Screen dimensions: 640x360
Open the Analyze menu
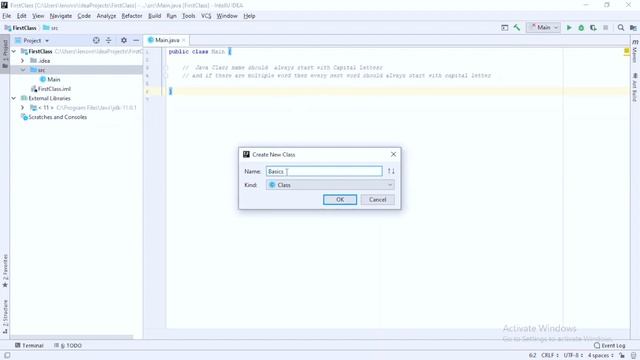coord(106,16)
